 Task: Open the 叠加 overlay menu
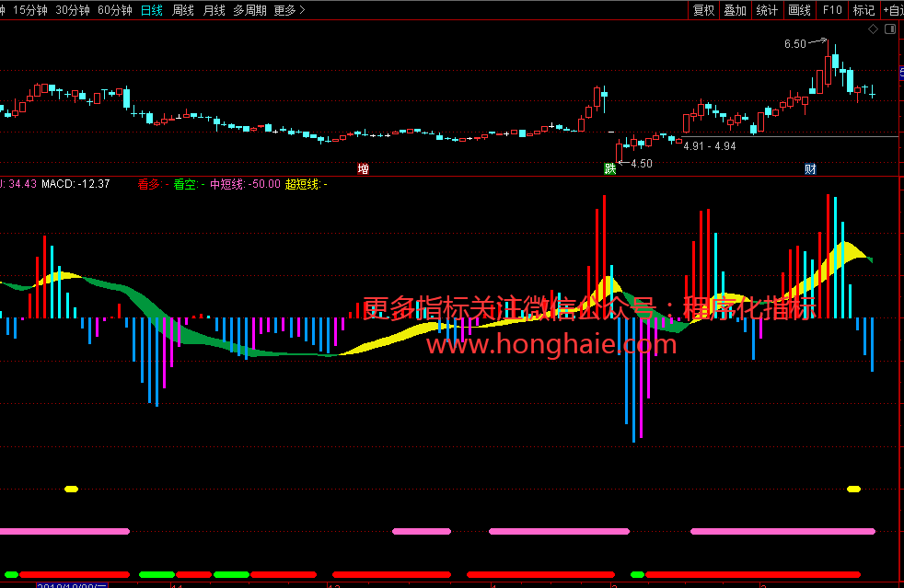[735, 10]
